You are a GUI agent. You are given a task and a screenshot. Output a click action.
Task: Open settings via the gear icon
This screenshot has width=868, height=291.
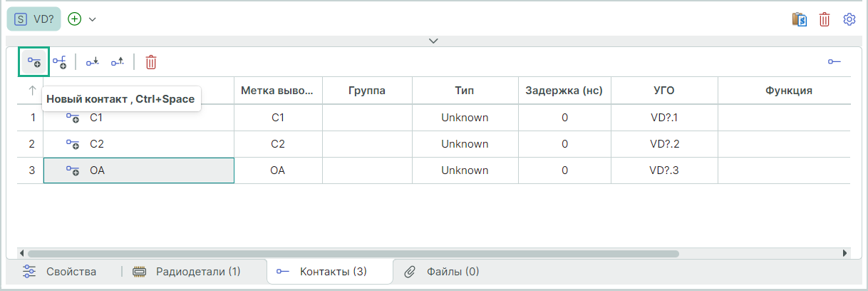[x=849, y=19]
